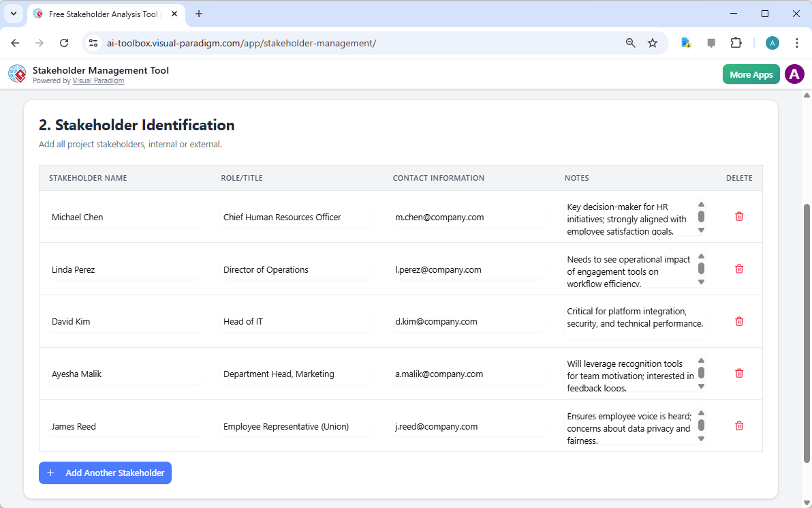Open the account avatar in the app header

[794, 74]
